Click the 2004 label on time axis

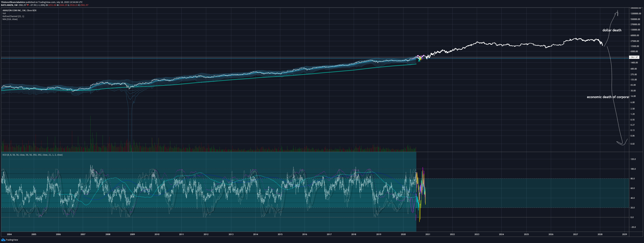point(9,235)
